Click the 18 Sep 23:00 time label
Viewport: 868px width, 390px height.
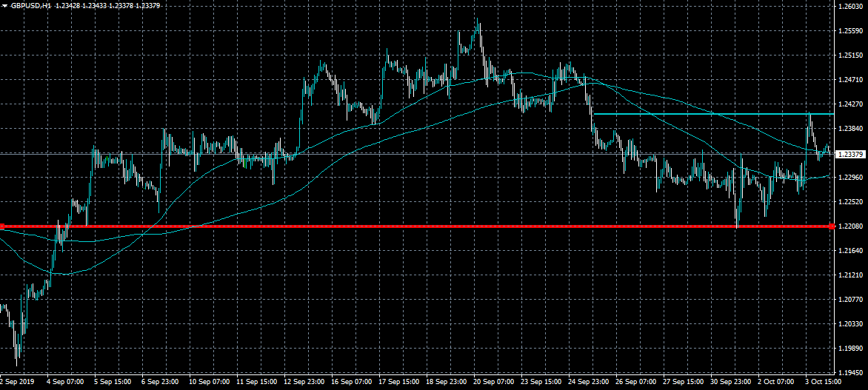447,383
